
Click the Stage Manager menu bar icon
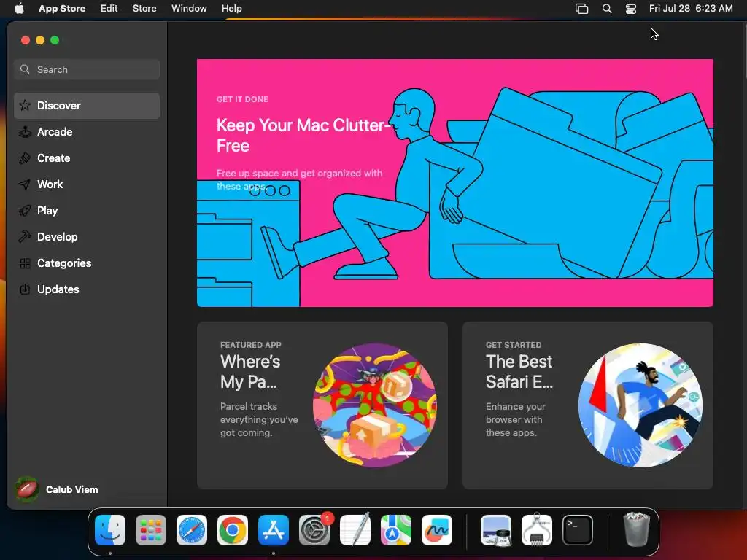tap(581, 9)
